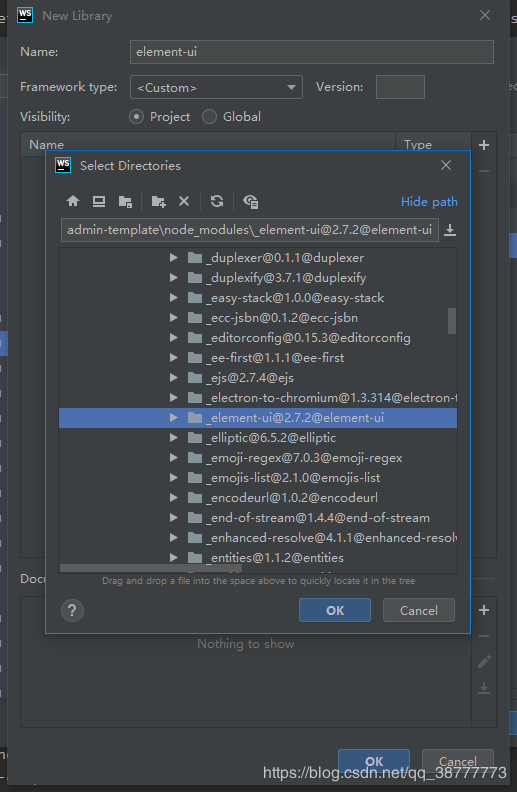Screen dimensions: 517x792
Task: Select the Project visibility radio button
Action: 136,117
